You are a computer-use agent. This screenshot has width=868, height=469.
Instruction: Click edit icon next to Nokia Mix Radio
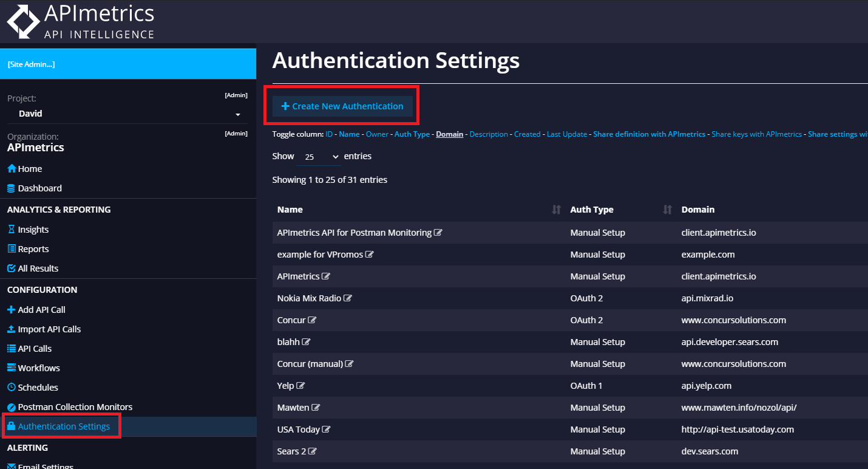click(x=348, y=298)
